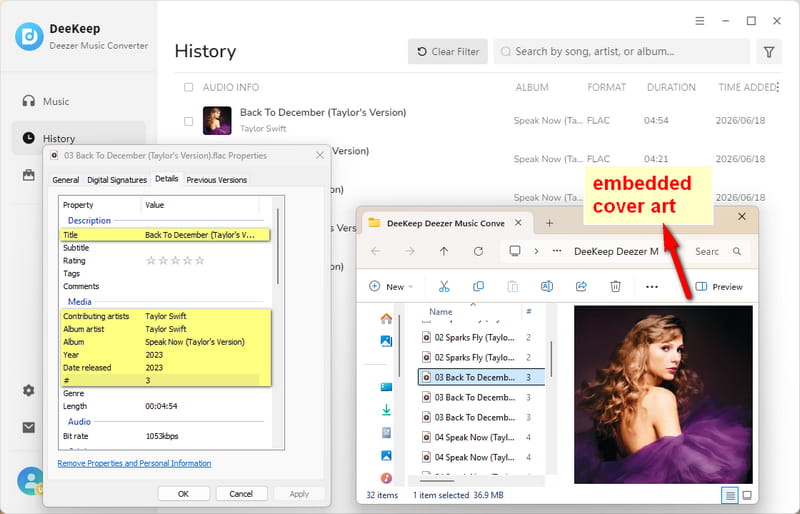This screenshot has height=514, width=800.
Task: Click the Explorer Search box
Action: point(716,251)
